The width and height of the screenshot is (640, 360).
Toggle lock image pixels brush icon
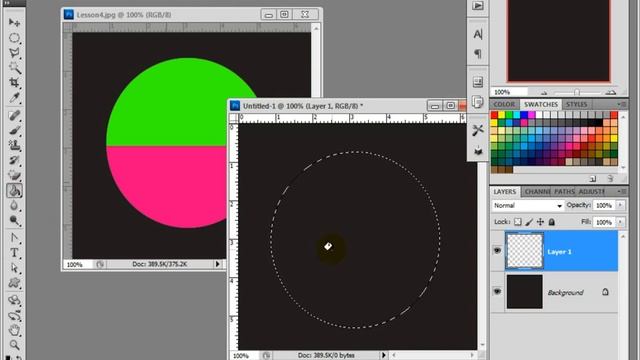point(529,222)
